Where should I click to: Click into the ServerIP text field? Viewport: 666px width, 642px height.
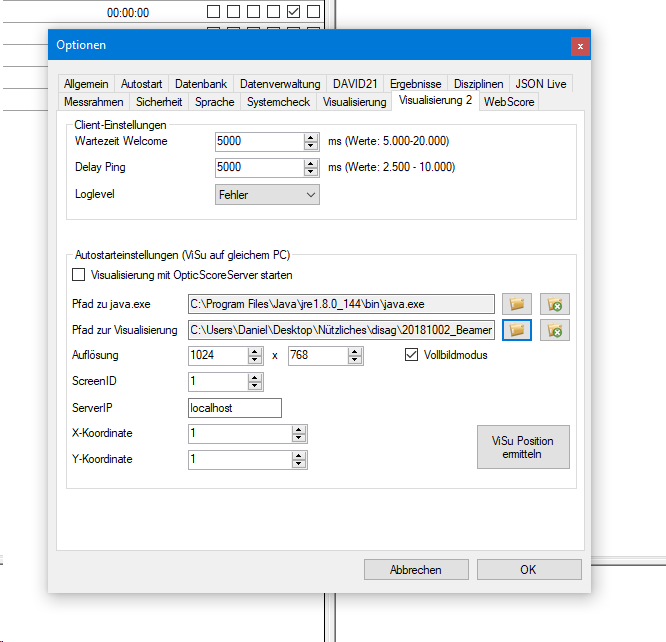[x=235, y=408]
